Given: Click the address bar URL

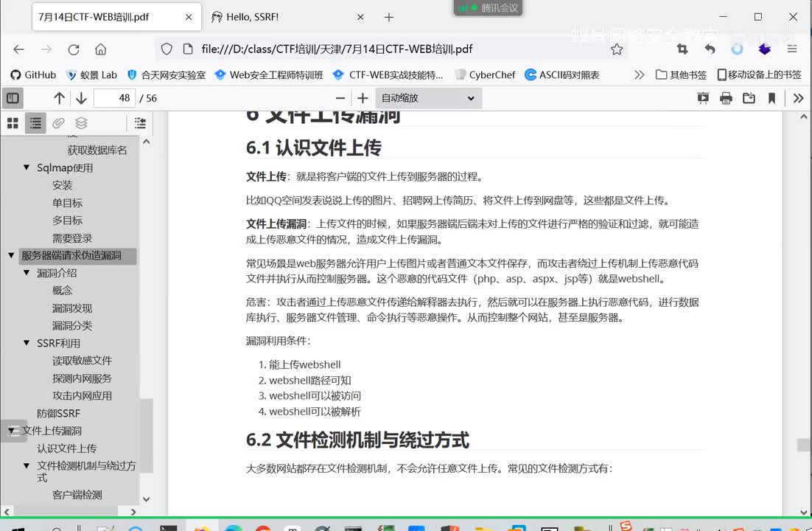Looking at the screenshot, I should [337, 49].
